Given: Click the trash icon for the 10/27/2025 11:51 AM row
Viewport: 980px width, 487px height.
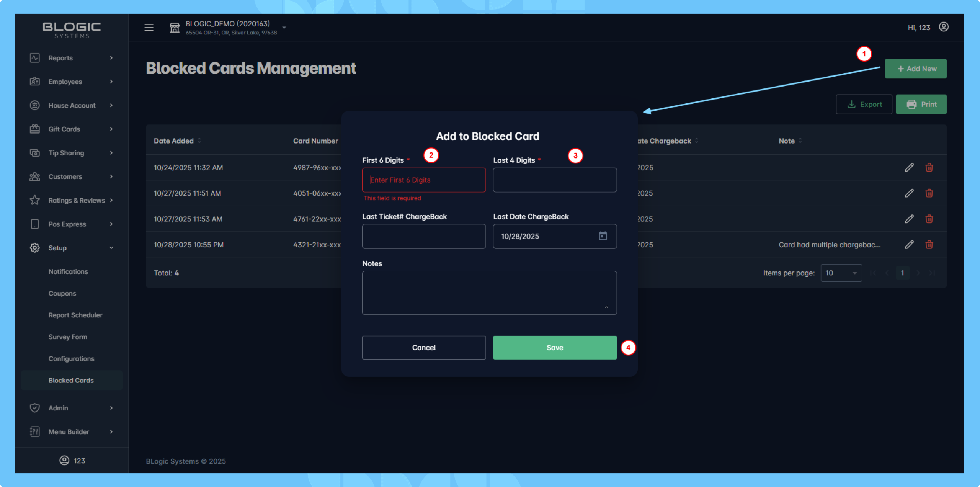Looking at the screenshot, I should point(929,193).
